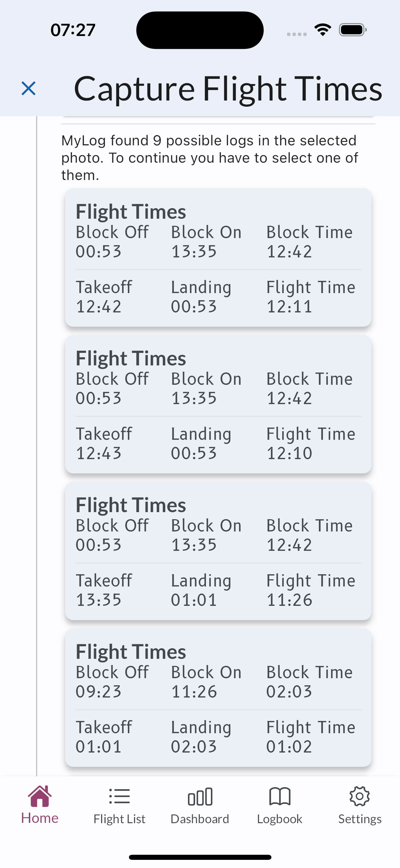Open the Settings gear icon

[360, 796]
